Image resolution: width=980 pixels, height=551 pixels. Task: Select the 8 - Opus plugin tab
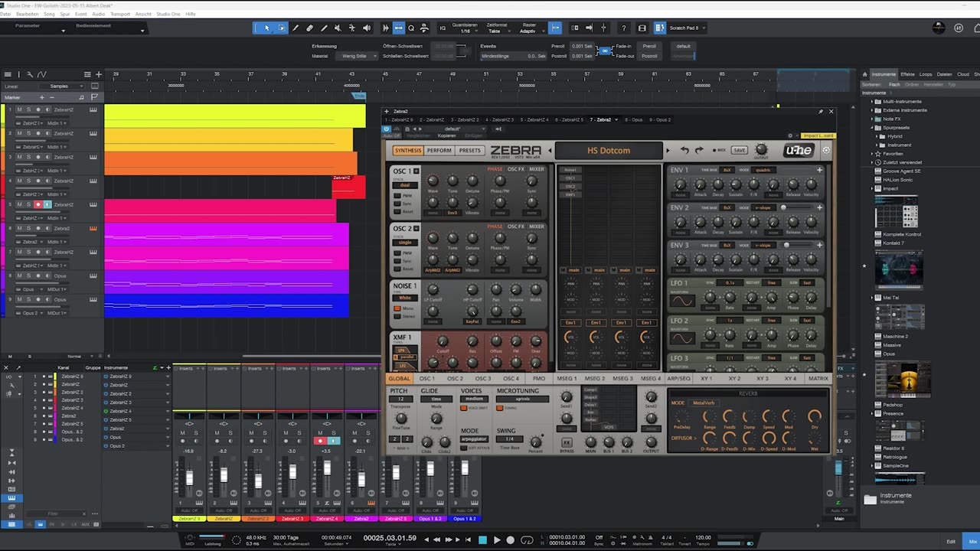(x=633, y=119)
